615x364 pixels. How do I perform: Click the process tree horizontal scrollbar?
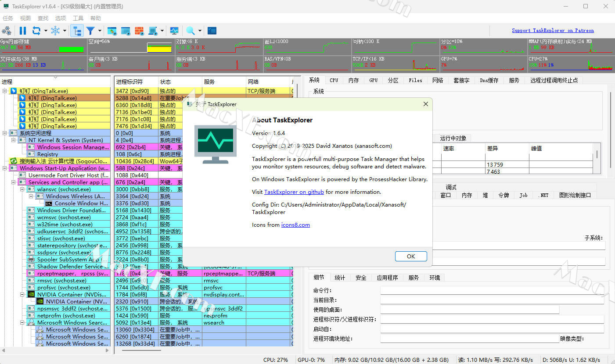pos(55,350)
